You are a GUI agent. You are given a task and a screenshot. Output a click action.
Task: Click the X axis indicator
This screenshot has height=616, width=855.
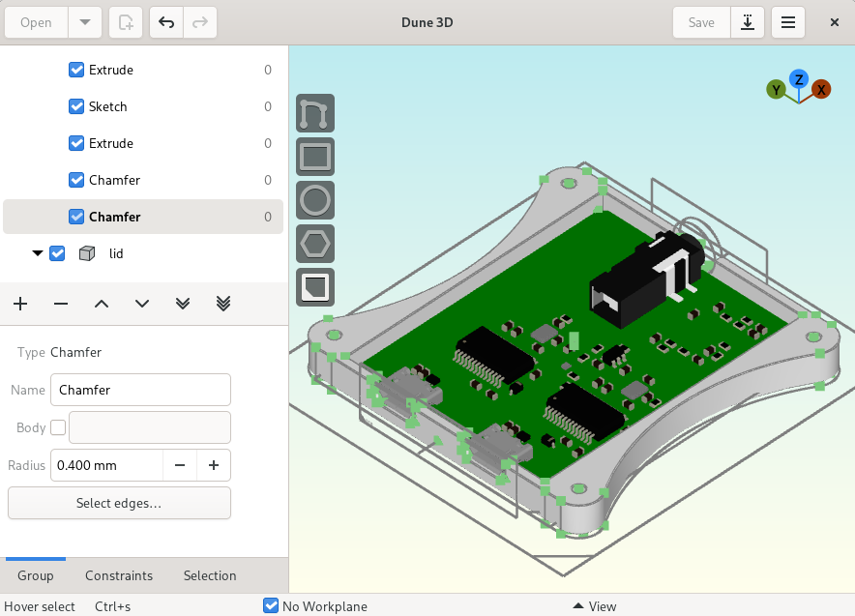tap(820, 89)
